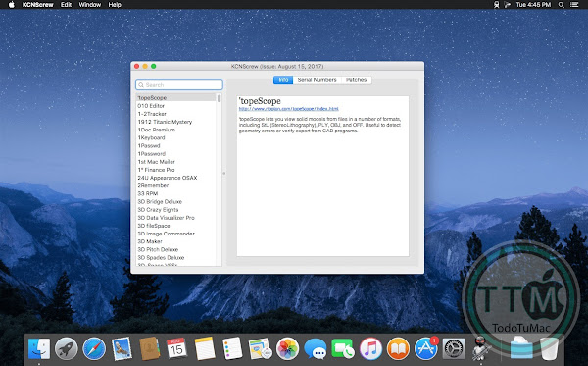Open Reminders list icon in dock
Image resolution: width=588 pixels, height=366 pixels.
tap(232, 348)
